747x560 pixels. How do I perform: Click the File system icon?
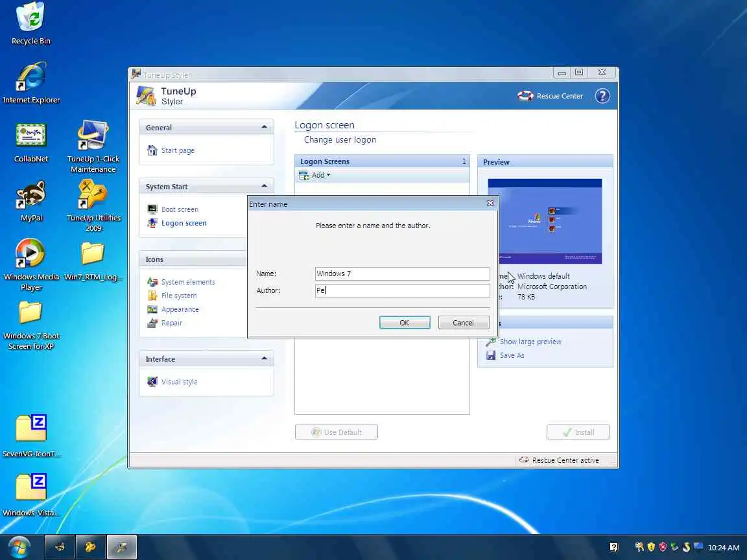point(152,296)
